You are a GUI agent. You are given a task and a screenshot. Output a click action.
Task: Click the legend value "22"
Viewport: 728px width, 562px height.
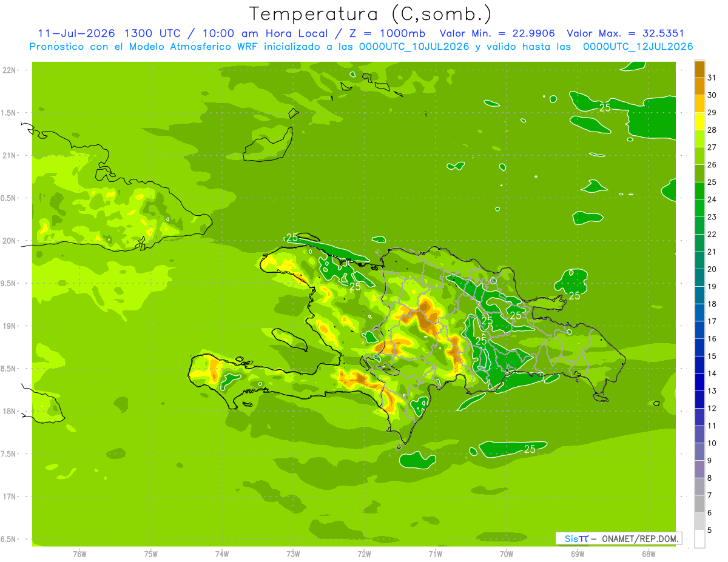712,235
